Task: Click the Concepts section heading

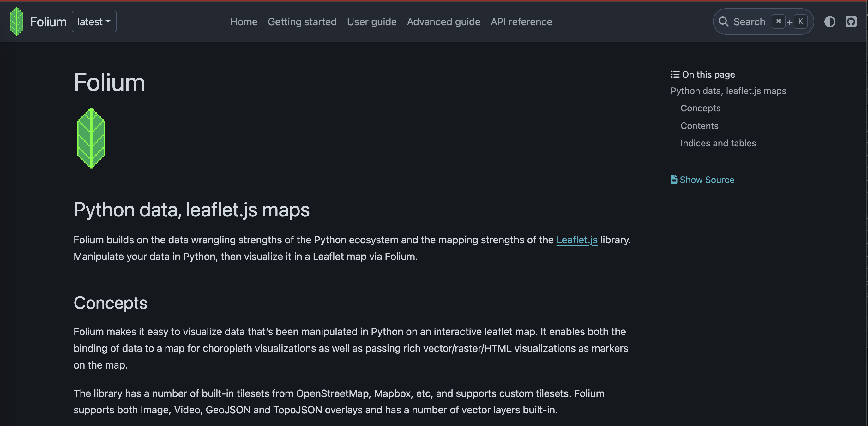Action: [111, 303]
